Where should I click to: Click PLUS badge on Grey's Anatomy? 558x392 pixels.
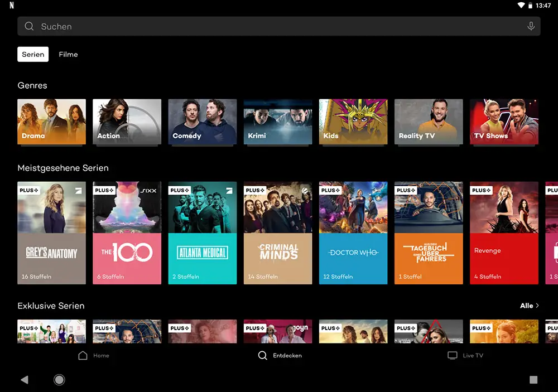point(29,190)
